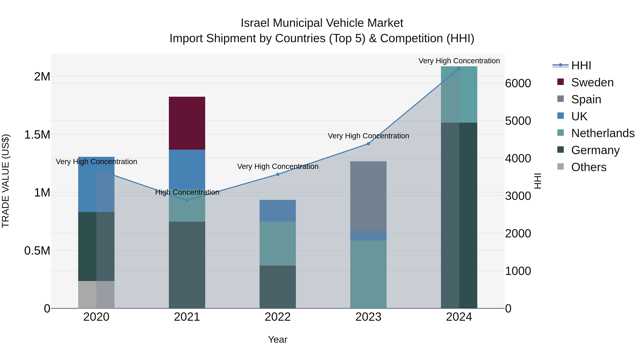This screenshot has width=644, height=362.
Task: Click the 2021 x-axis label
Action: (187, 317)
